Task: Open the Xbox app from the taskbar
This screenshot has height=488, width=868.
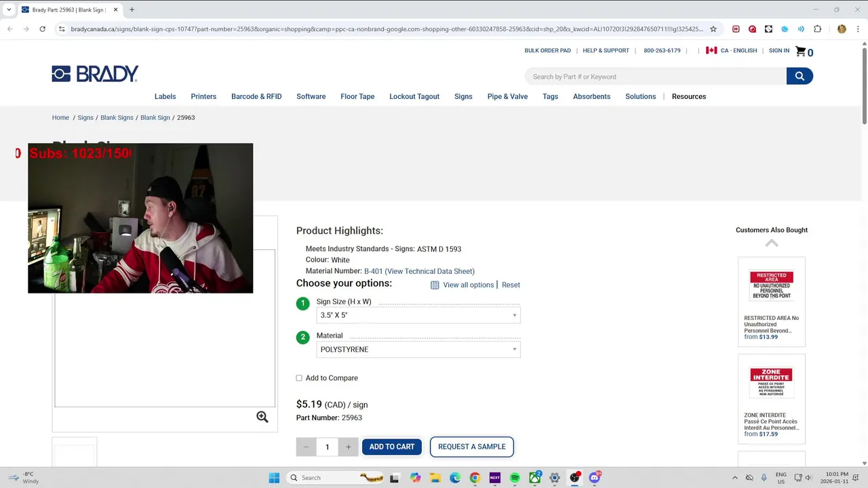Action: coord(535,478)
